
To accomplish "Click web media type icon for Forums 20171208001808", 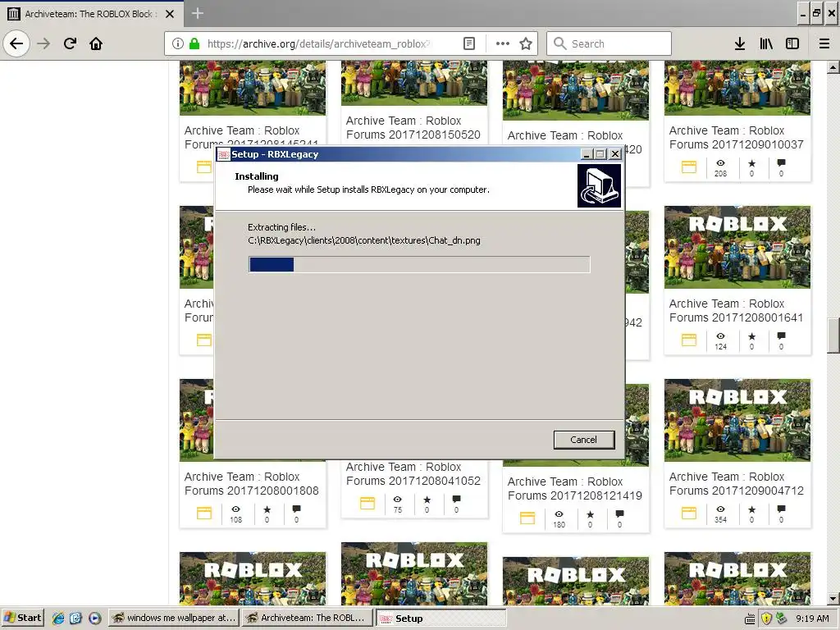I will pyautogui.click(x=204, y=513).
